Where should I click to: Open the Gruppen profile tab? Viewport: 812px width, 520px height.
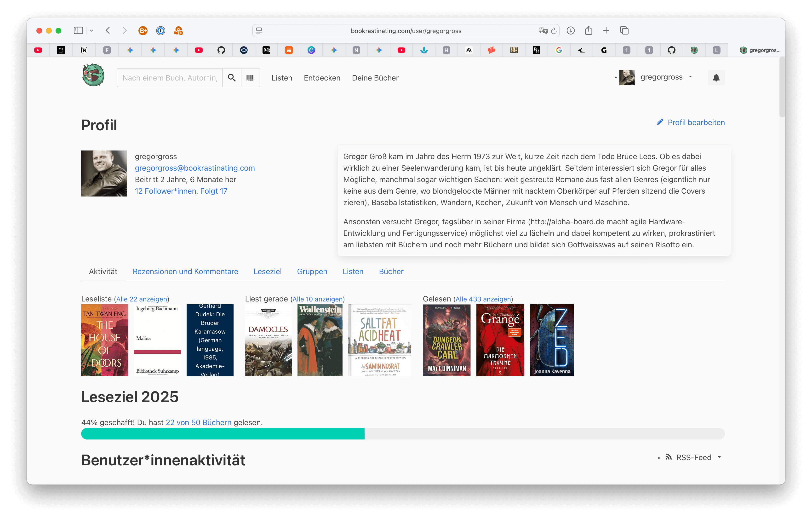click(x=312, y=271)
